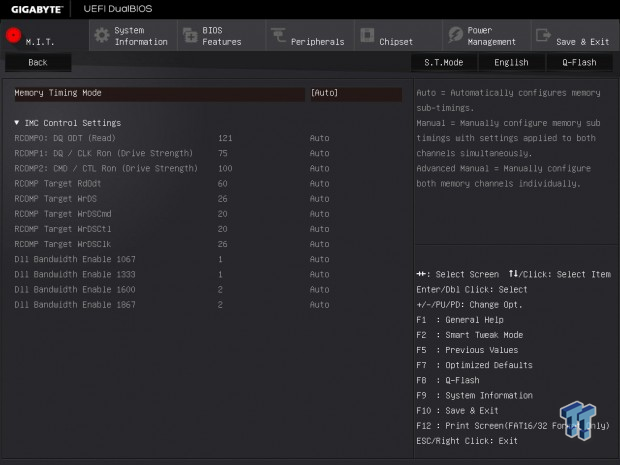Click F2 : Smart Tweak Mode entry
Image resolution: width=620 pixels, height=465 pixels.
tap(470, 335)
